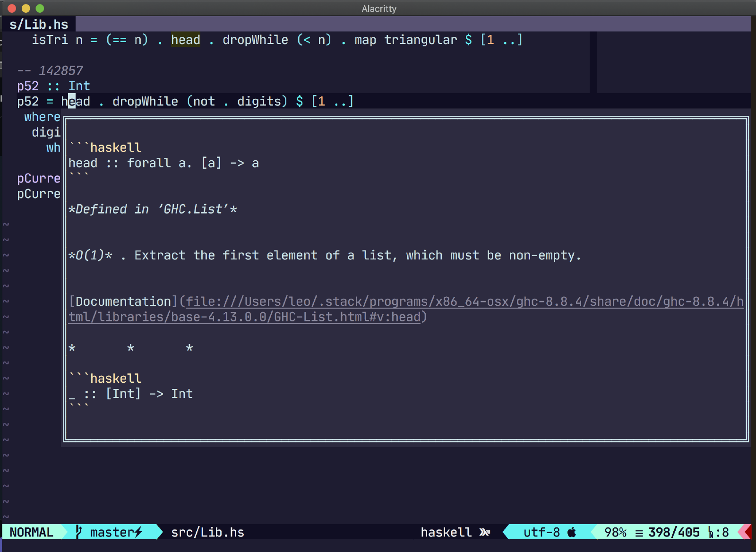Viewport: 756px width, 552px height.
Task: Click the haskell filetype label in the statusline
Action: tap(446, 532)
